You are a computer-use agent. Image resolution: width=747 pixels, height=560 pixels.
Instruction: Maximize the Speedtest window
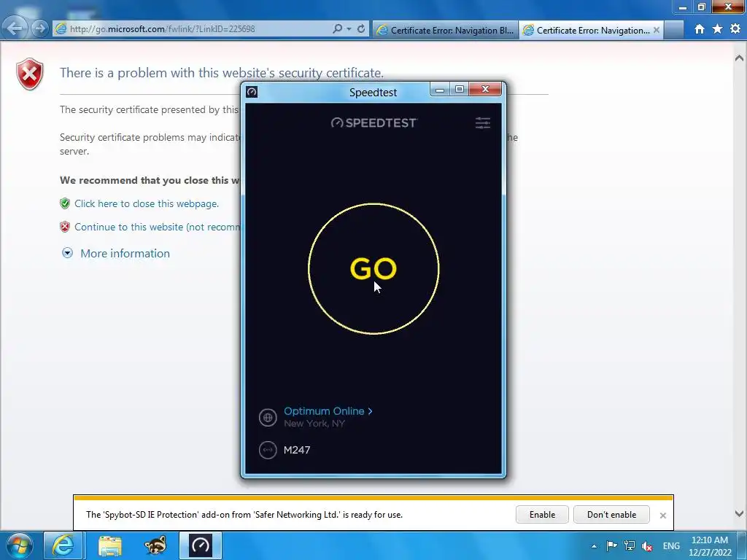click(x=460, y=89)
